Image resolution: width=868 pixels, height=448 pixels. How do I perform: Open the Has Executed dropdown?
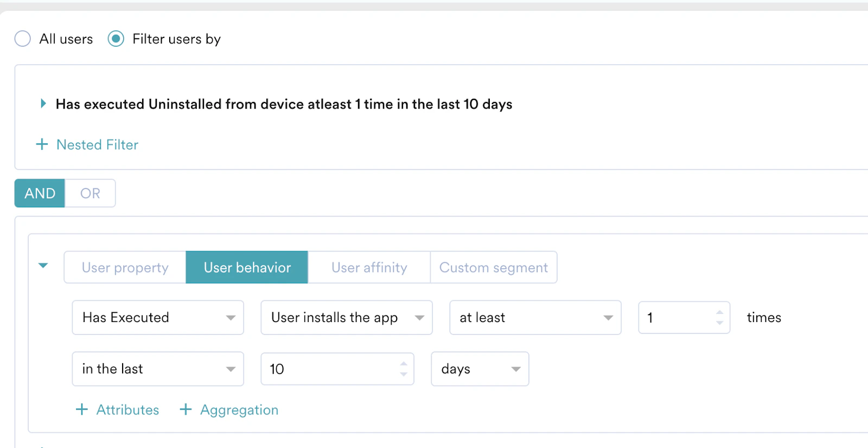point(157,318)
